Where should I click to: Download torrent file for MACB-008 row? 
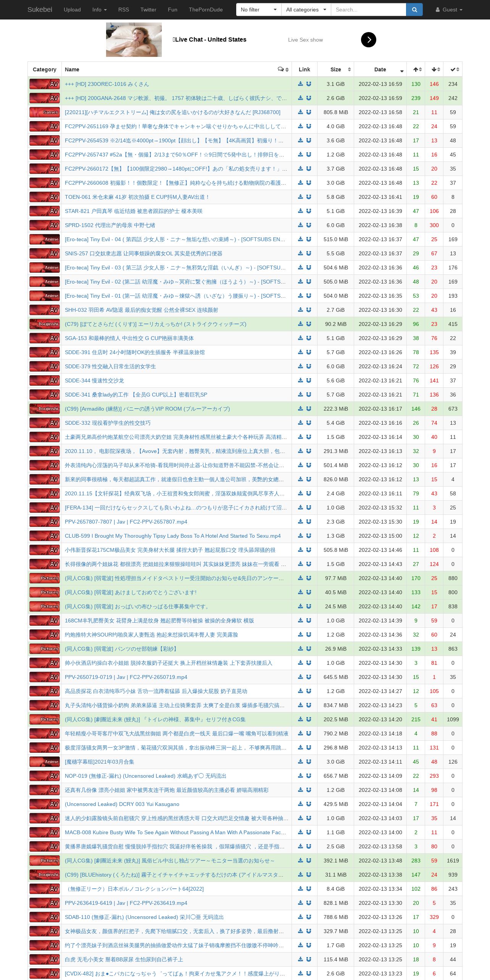tap(301, 832)
